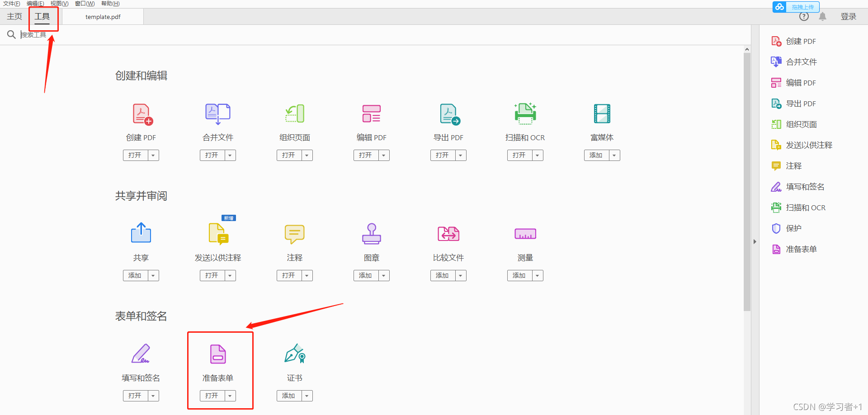Switch to the 工具 tab

point(42,17)
